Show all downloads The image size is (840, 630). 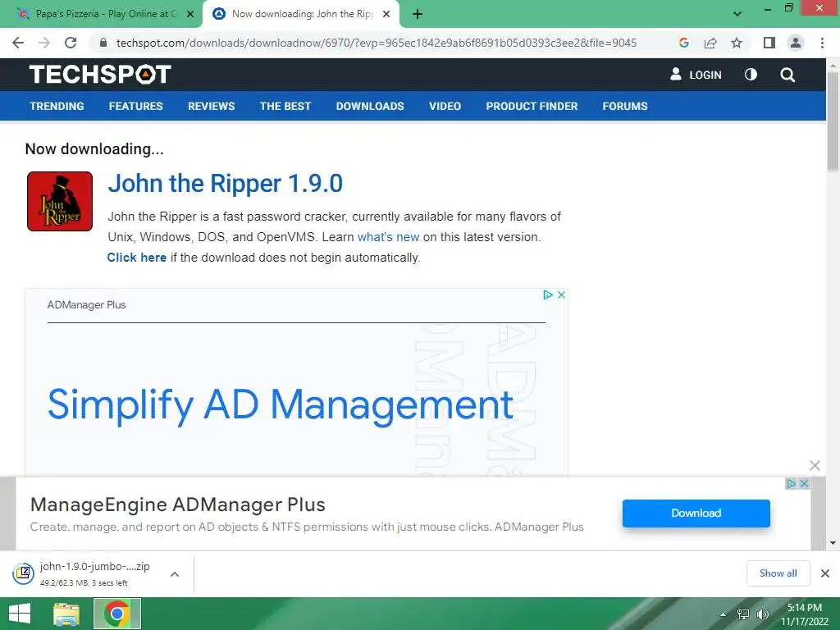[778, 573]
